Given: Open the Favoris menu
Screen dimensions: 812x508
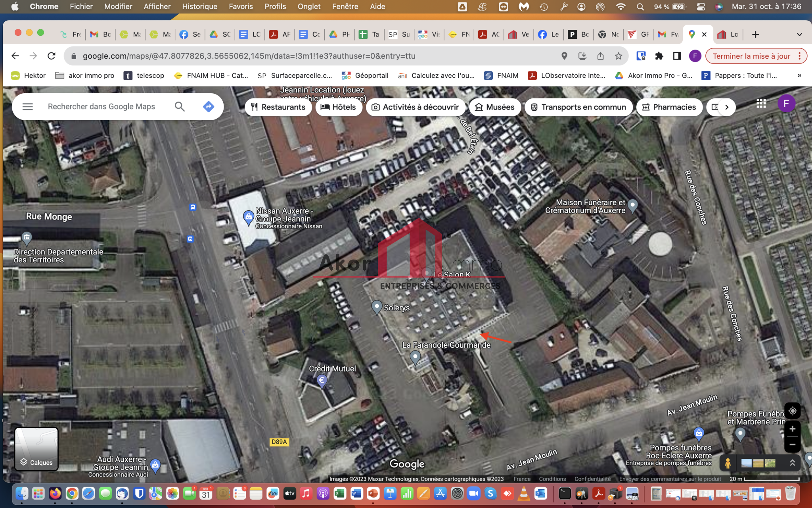Looking at the screenshot, I should [241, 6].
